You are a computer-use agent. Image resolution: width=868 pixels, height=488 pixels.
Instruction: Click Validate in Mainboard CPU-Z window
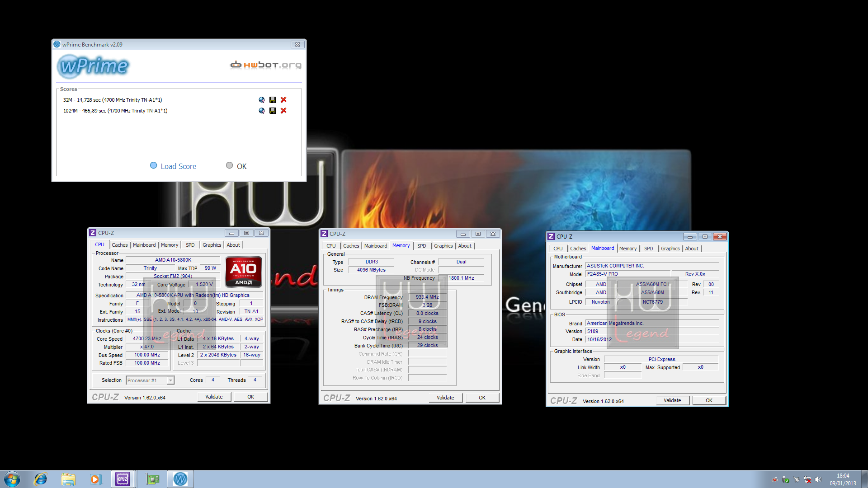(673, 400)
